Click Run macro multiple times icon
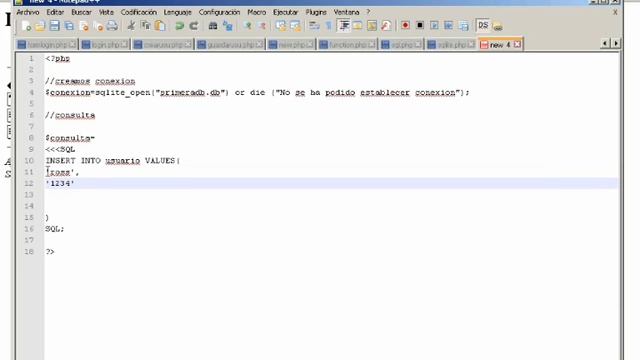 [449, 26]
